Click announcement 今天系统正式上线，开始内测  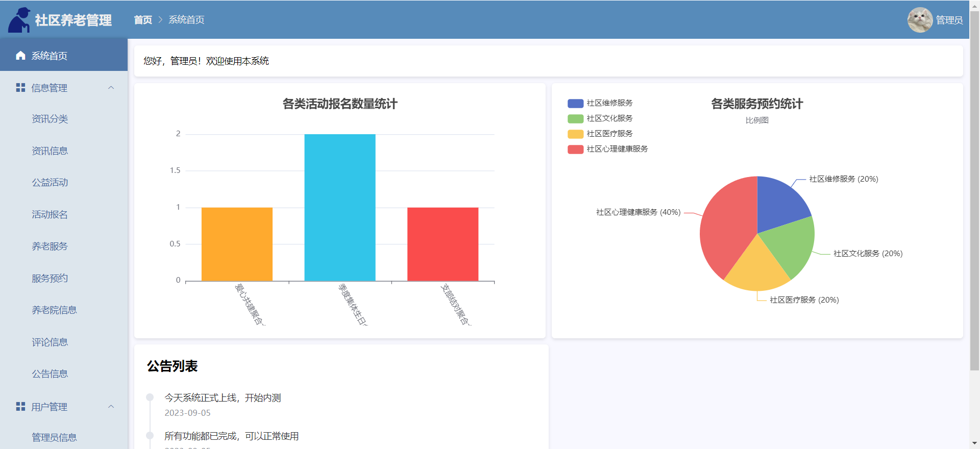(223, 398)
